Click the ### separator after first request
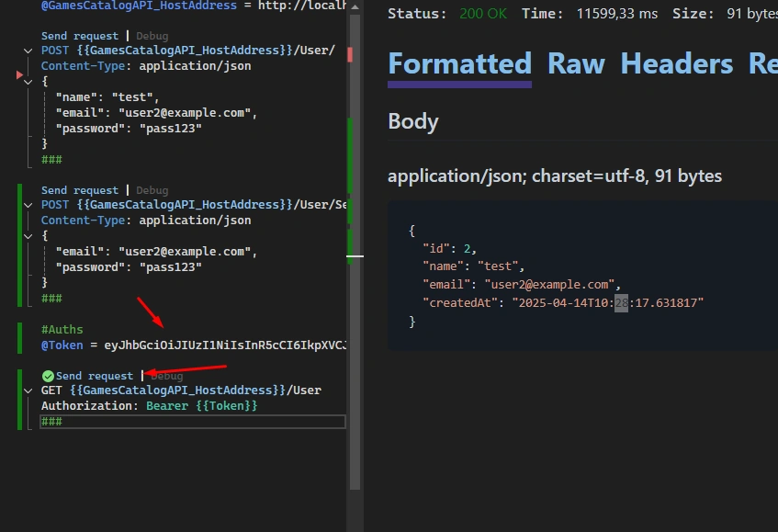 click(51, 159)
